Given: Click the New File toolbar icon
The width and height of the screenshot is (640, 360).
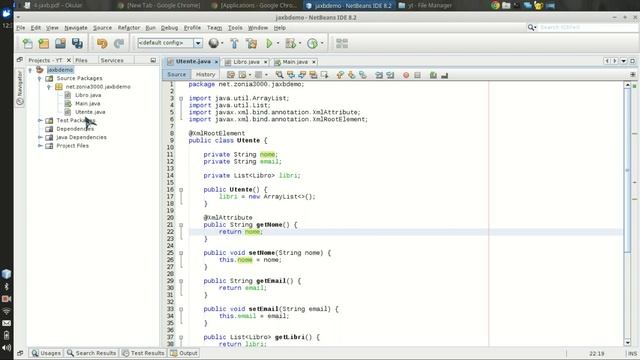Looking at the screenshot, I should click(27, 43).
